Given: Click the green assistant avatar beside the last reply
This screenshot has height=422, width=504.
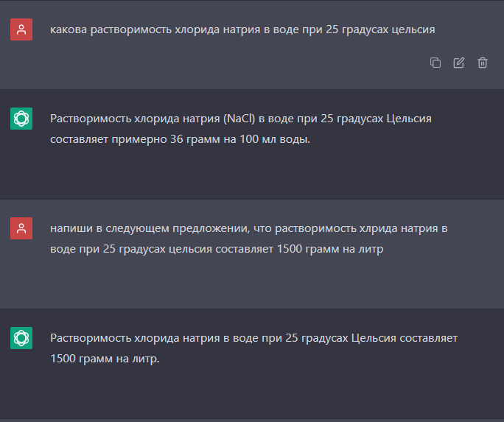Looking at the screenshot, I should (21, 338).
